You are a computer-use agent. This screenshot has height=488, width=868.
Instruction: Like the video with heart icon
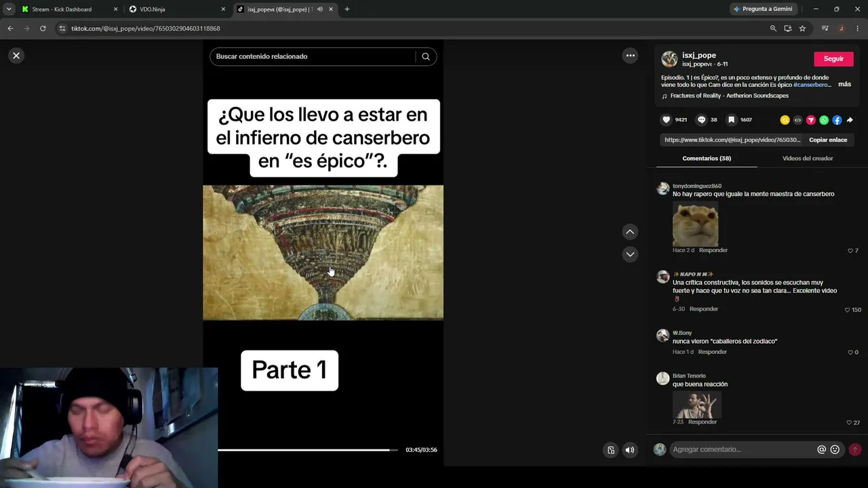(x=667, y=120)
